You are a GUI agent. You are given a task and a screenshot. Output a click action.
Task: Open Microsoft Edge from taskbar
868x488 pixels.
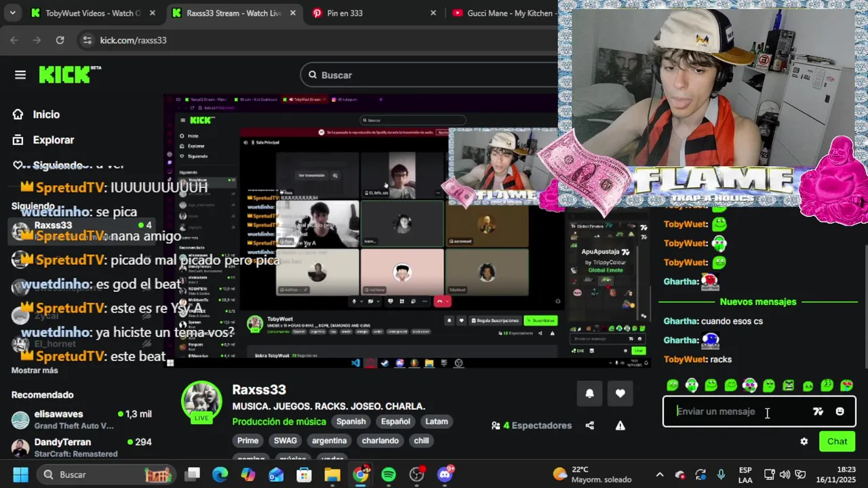click(x=220, y=474)
